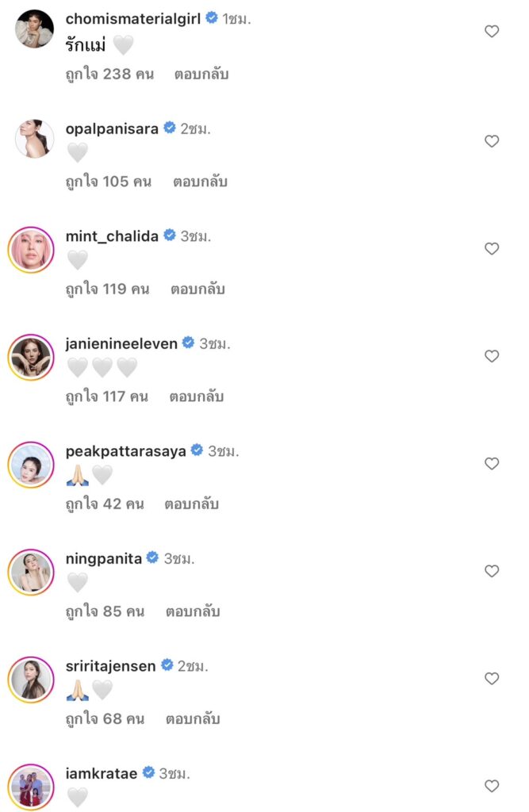This screenshot has height=812, width=529.
Task: Open the opalpanisara username link
Action: click(112, 128)
